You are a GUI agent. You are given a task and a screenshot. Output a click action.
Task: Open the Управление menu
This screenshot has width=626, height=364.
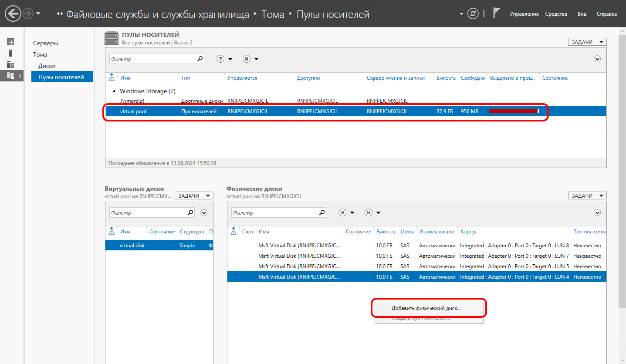[x=524, y=14]
